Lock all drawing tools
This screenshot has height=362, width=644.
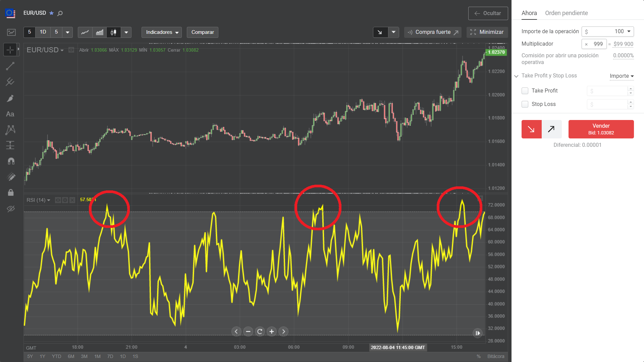(11, 192)
